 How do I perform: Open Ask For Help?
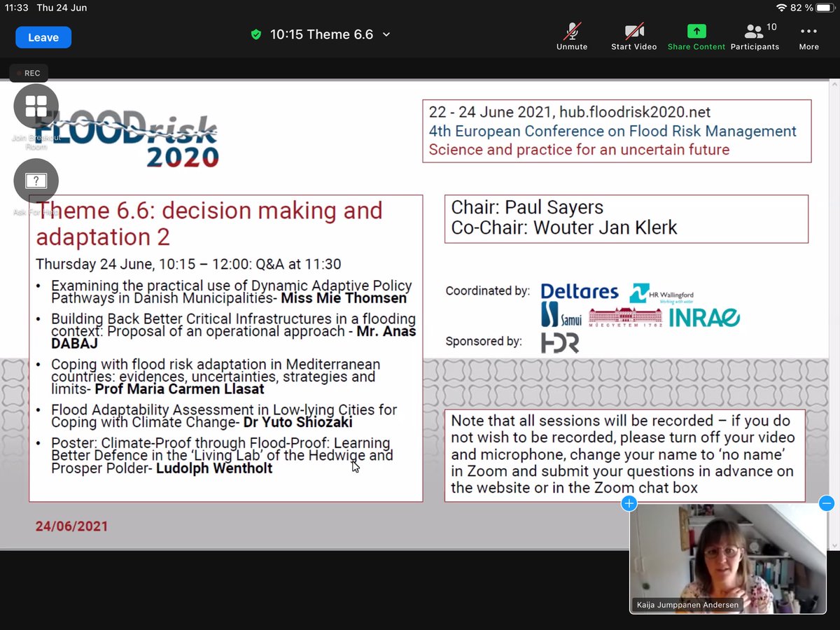click(x=36, y=181)
